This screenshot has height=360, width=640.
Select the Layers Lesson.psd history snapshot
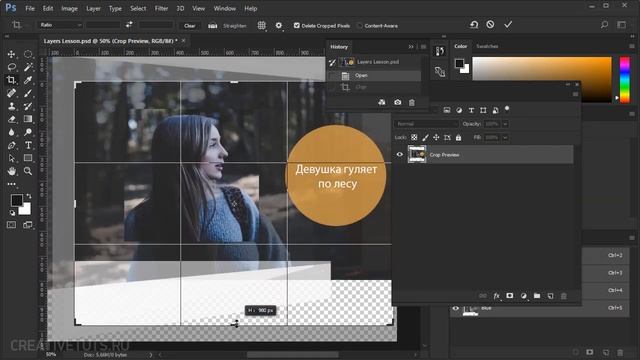[374, 62]
